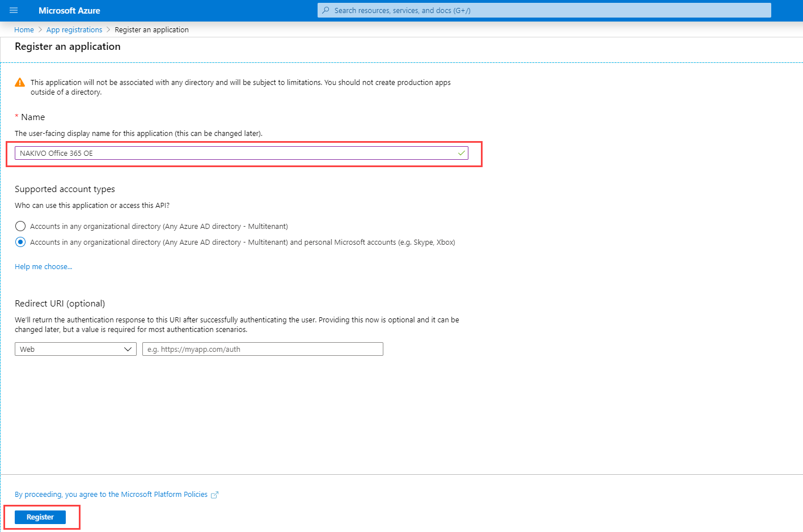This screenshot has width=803, height=532.
Task: Open the Help me choose link
Action: tap(43, 267)
